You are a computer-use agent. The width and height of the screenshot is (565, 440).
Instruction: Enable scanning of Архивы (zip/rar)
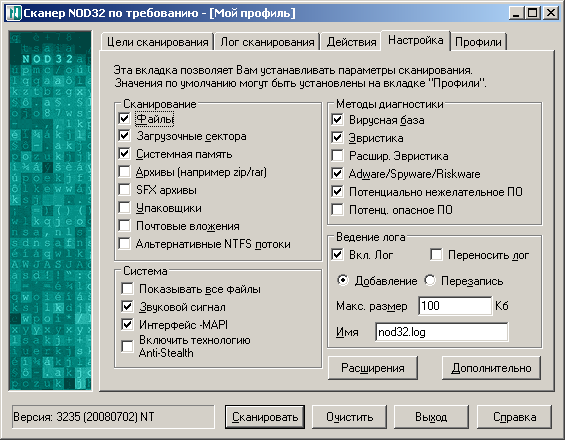(124, 172)
